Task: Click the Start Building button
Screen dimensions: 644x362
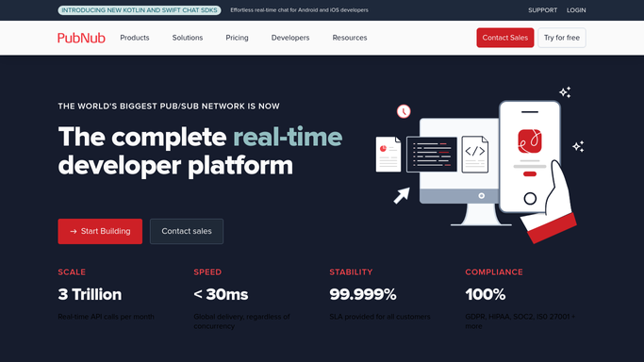Action: point(100,232)
